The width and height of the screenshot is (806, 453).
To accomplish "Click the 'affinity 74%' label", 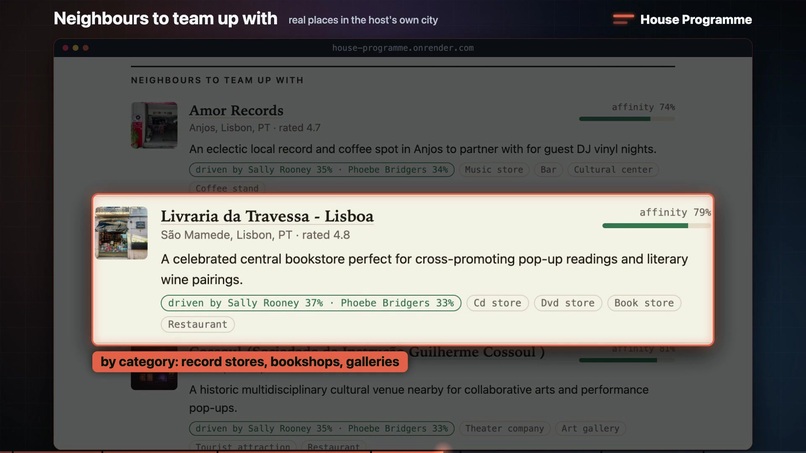I will click(x=643, y=107).
